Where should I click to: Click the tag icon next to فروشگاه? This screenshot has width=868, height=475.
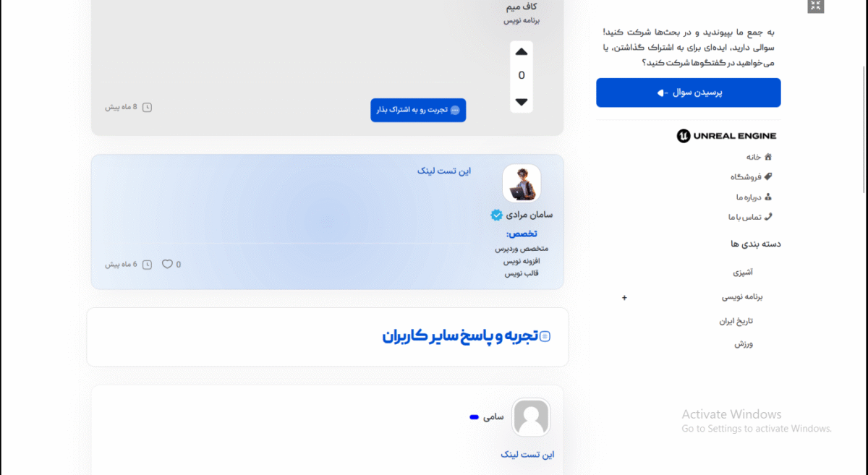coord(768,176)
